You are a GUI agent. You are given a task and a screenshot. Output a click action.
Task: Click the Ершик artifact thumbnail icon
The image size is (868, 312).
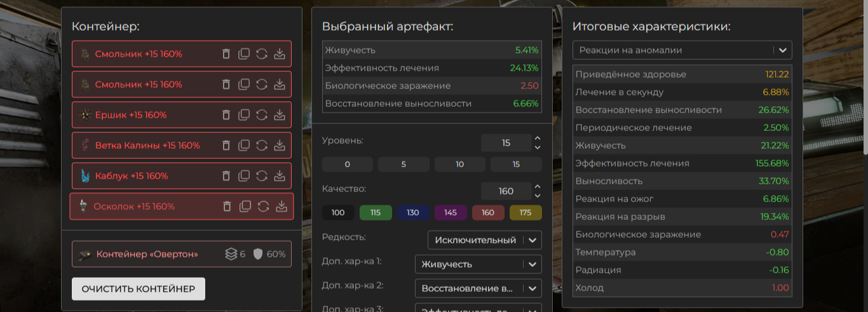(x=85, y=115)
